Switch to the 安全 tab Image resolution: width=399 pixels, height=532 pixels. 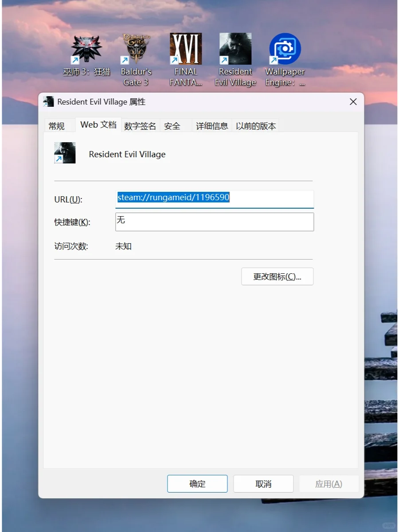[x=172, y=125]
